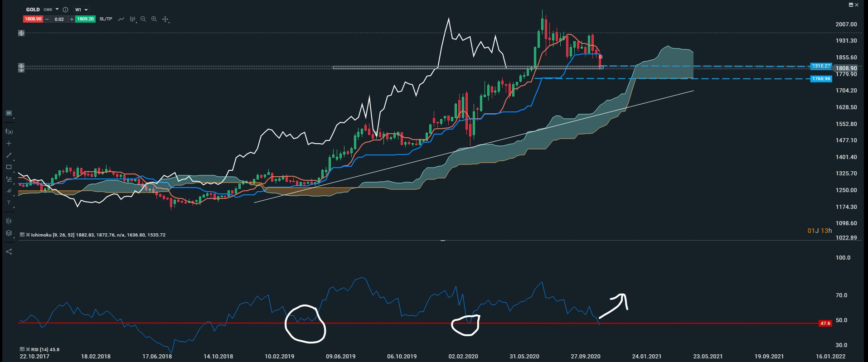
Task: Zoom in the chart with the magnifier
Action: 154,19
